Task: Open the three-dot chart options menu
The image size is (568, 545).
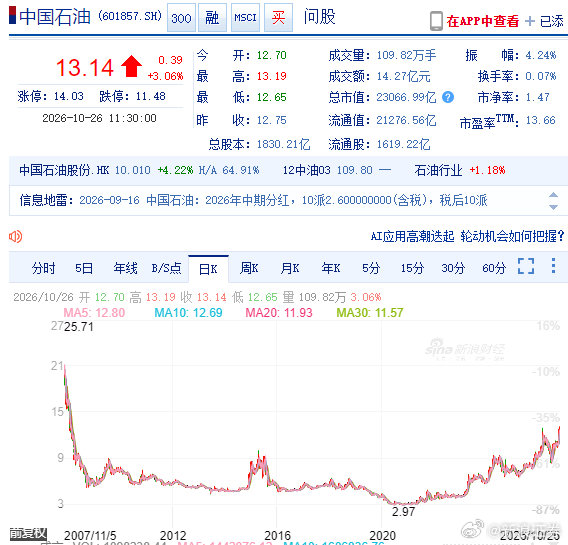Action: point(554,266)
